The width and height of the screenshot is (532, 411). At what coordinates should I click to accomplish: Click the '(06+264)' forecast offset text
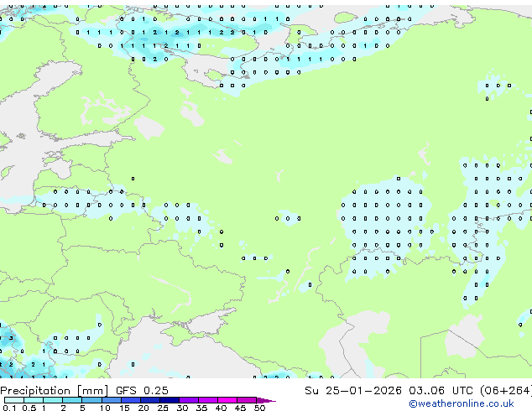click(505, 391)
